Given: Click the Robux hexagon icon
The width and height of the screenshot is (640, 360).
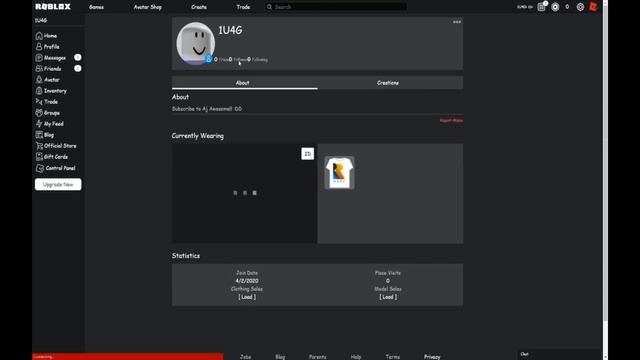Looking at the screenshot, I should (555, 7).
